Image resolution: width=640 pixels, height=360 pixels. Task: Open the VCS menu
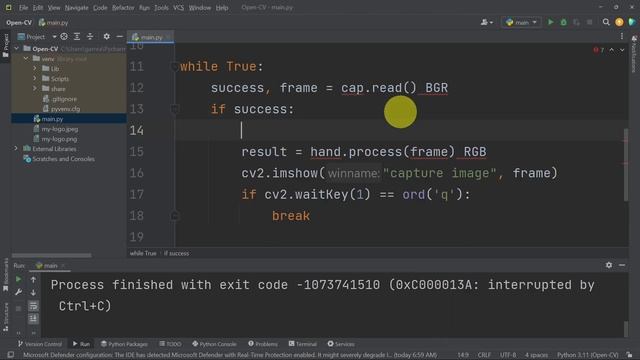pyautogui.click(x=178, y=7)
